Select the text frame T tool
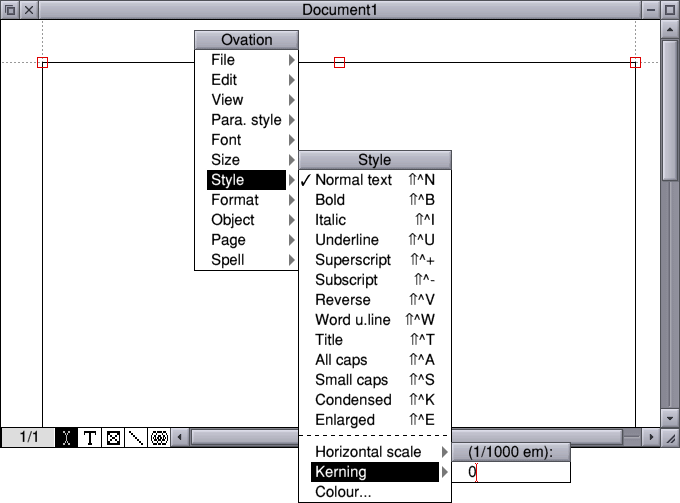Image resolution: width=680 pixels, height=503 pixels. click(x=90, y=438)
